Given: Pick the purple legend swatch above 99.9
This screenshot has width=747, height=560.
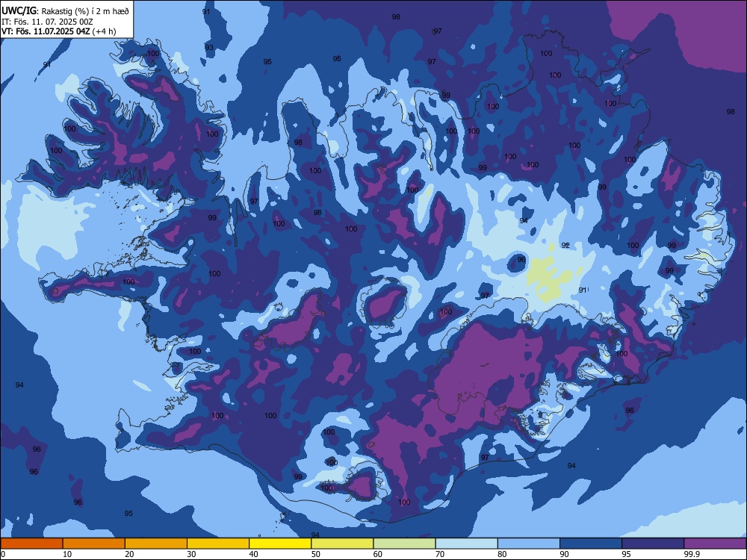Looking at the screenshot, I should (x=715, y=544).
